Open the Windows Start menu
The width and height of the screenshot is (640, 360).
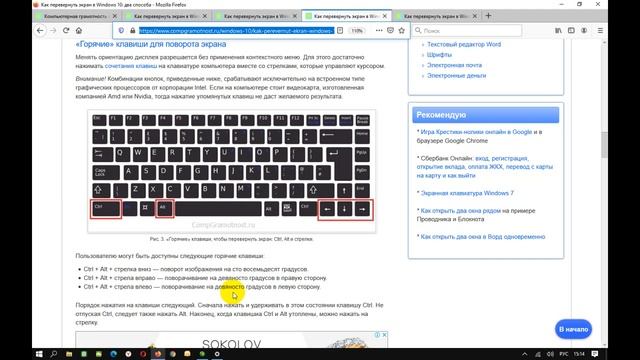[x=39, y=354]
